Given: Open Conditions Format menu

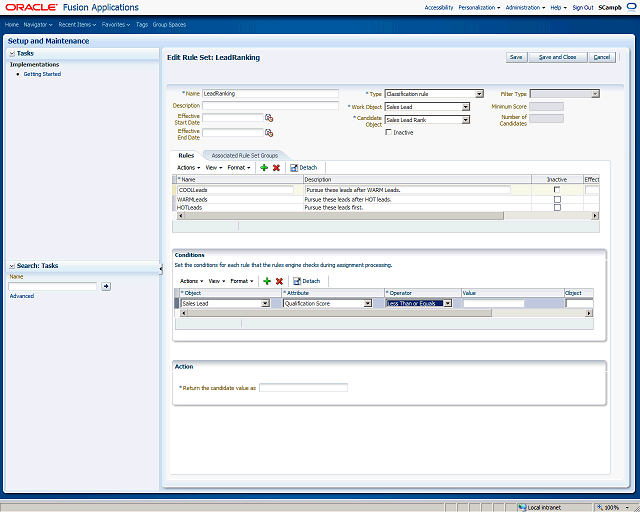Looking at the screenshot, I should (x=242, y=281).
